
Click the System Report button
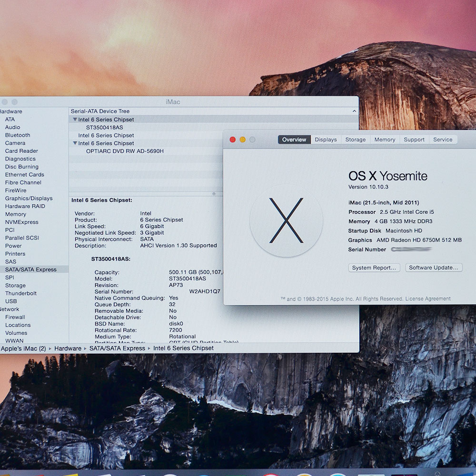click(374, 268)
